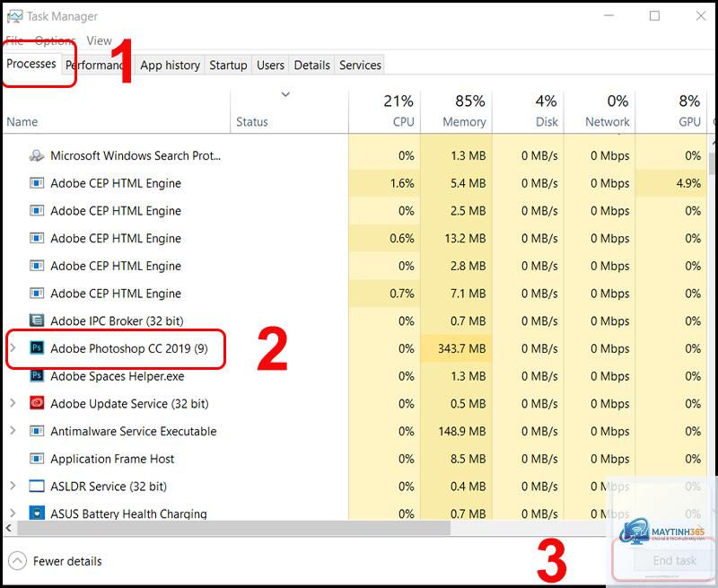This screenshot has height=588, width=718.
Task: Sort by the Disk column header
Action: pyautogui.click(x=528, y=112)
